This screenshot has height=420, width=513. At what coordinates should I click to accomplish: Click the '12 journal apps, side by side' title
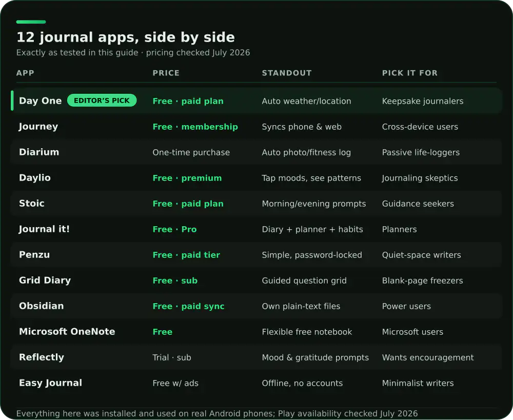point(126,37)
